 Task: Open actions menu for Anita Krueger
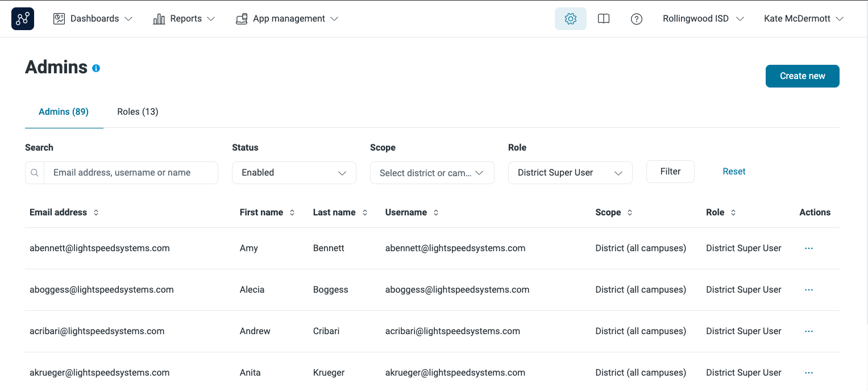[809, 373]
